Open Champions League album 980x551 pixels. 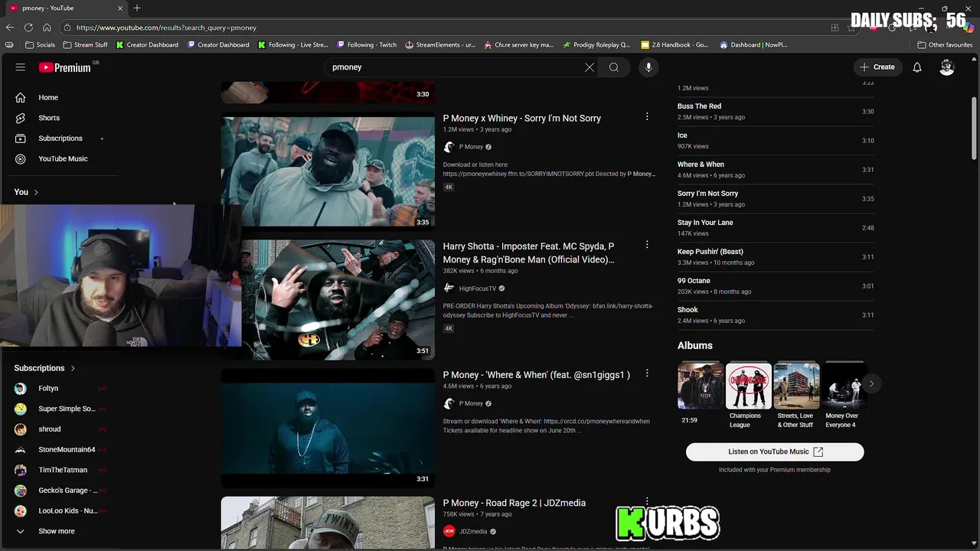pos(748,395)
